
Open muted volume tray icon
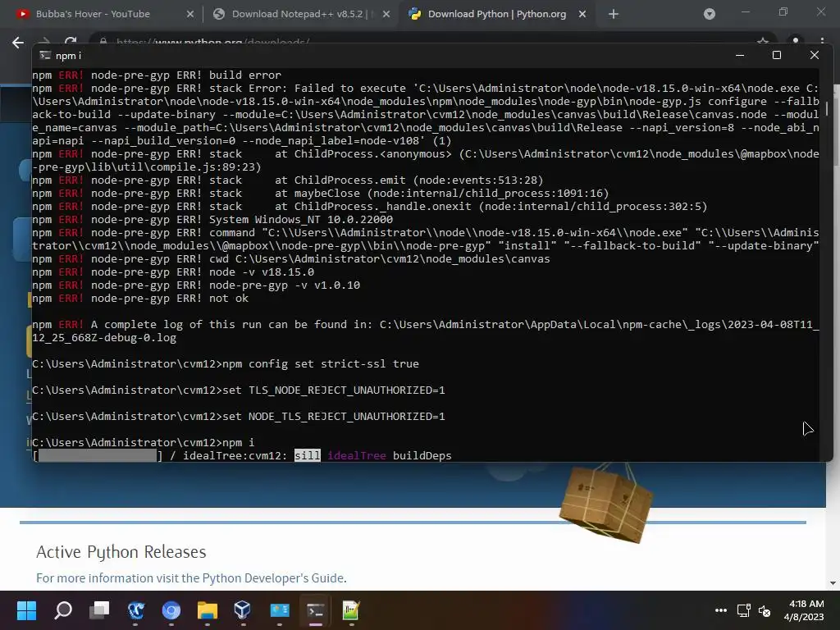coord(765,610)
